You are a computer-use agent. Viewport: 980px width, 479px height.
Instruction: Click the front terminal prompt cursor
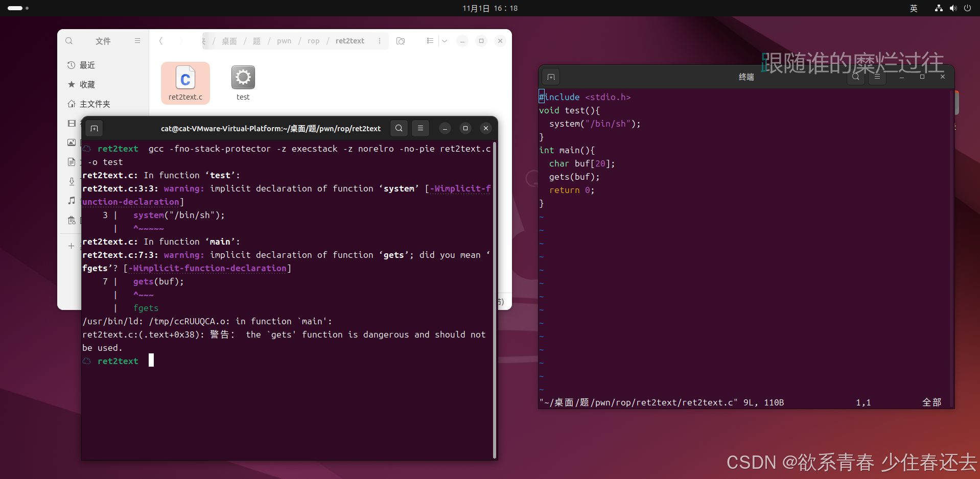(x=151, y=361)
